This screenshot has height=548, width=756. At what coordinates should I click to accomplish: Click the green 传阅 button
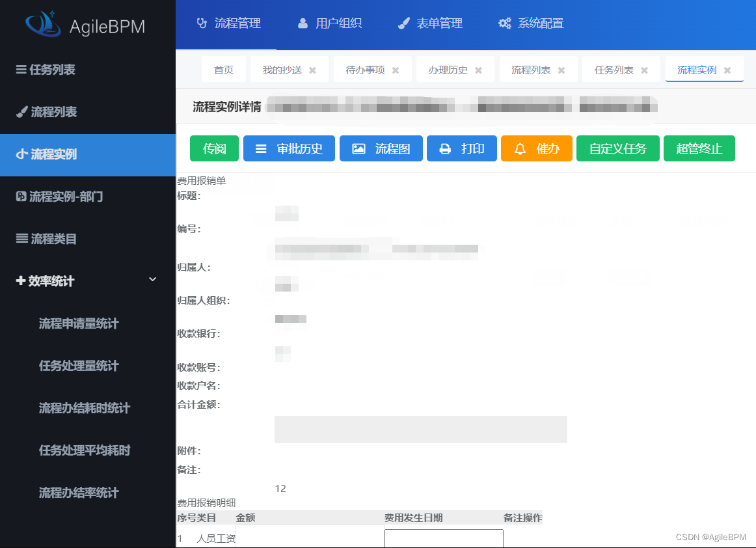214,148
